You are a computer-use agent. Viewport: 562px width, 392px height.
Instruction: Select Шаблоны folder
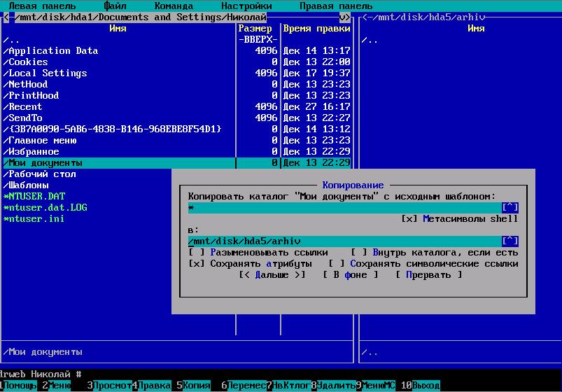26,185
